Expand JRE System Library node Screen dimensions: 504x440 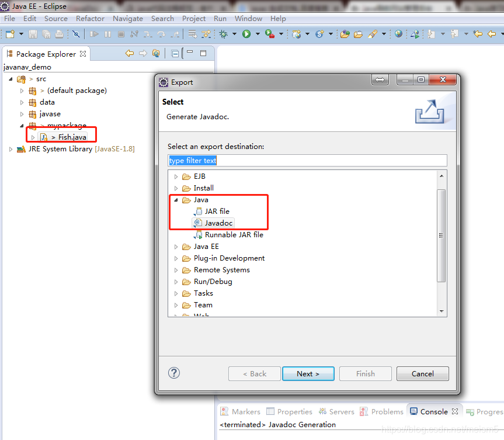[11, 149]
